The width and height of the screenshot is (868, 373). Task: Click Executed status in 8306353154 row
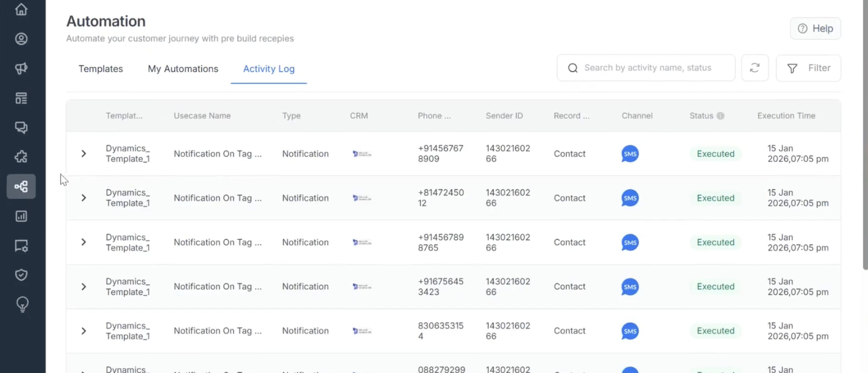click(715, 331)
